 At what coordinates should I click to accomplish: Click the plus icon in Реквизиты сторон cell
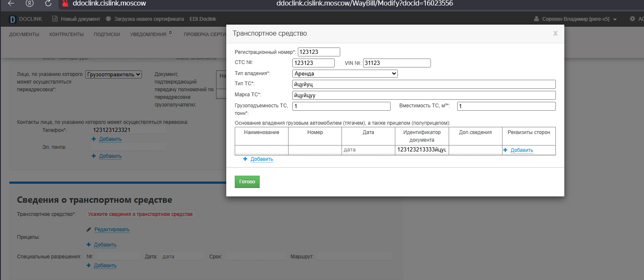pyautogui.click(x=505, y=150)
